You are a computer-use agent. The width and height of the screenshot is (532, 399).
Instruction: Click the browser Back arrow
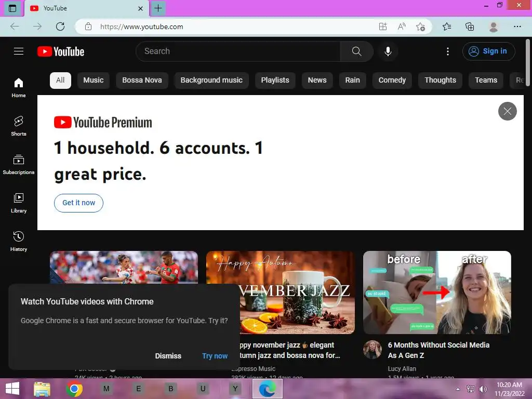pyautogui.click(x=15, y=26)
